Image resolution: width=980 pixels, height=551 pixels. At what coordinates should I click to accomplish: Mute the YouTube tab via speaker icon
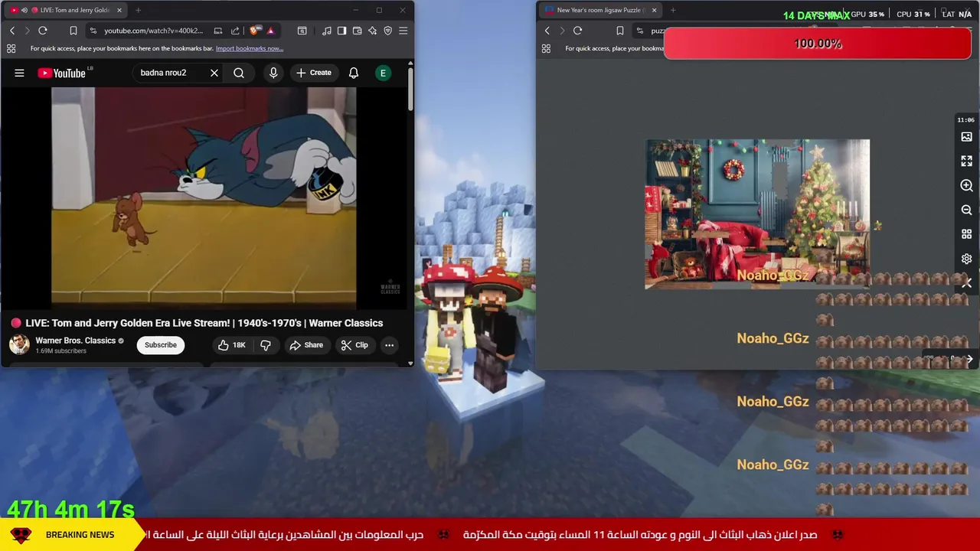24,10
